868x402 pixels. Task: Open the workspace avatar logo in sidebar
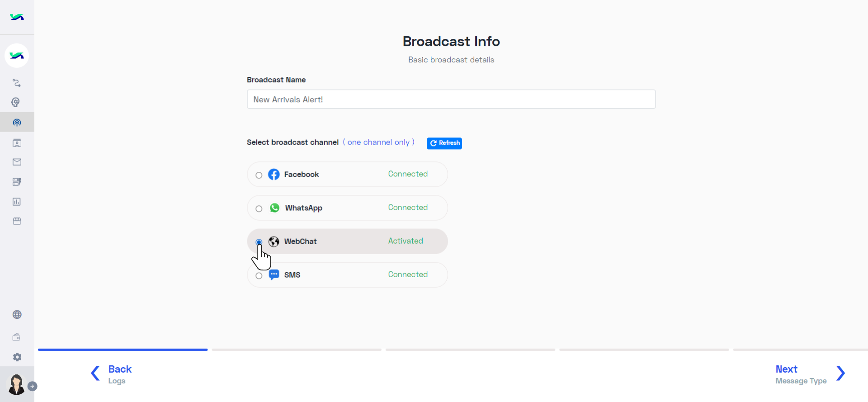[17, 56]
